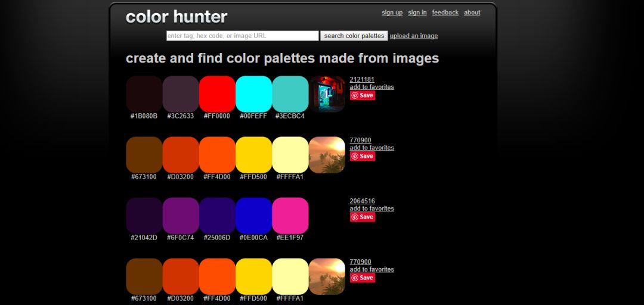Select the #6F0C74 magenta-purple swatch
The height and width of the screenshot is (305, 644).
tap(181, 216)
